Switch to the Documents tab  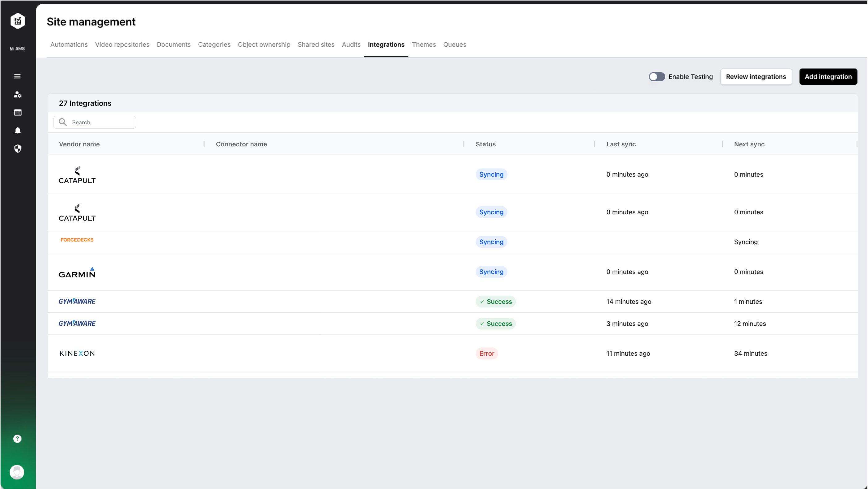(174, 45)
